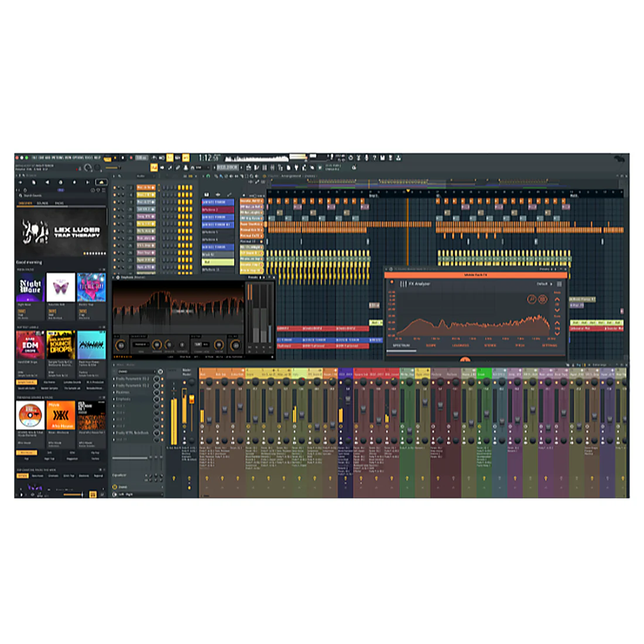Open the PATTERNS menu
Screen dimensions: 644x644
coord(57,157)
